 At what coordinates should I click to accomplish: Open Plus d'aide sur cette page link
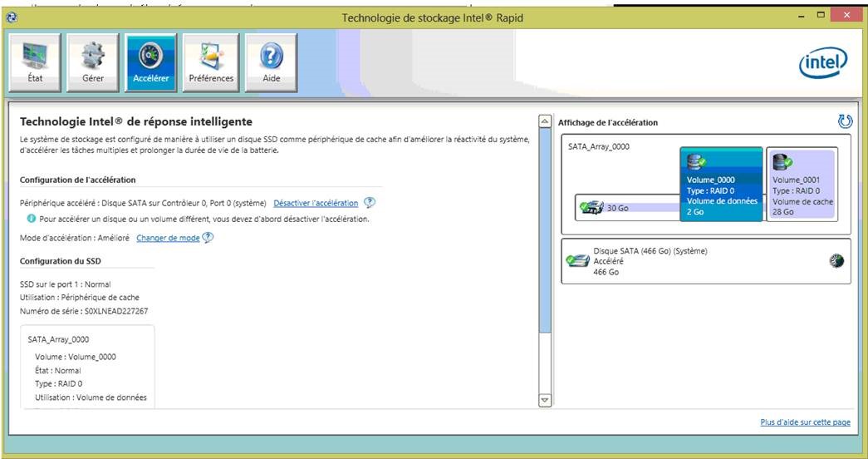(x=805, y=422)
